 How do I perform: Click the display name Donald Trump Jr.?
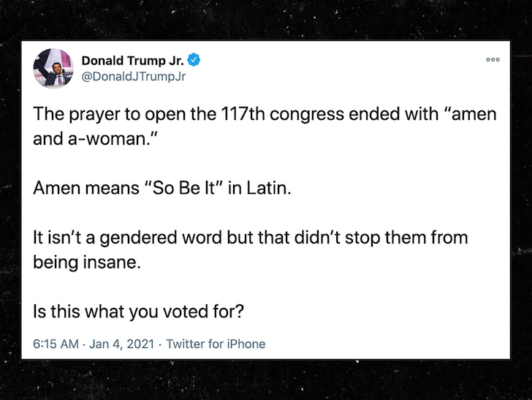(133, 61)
